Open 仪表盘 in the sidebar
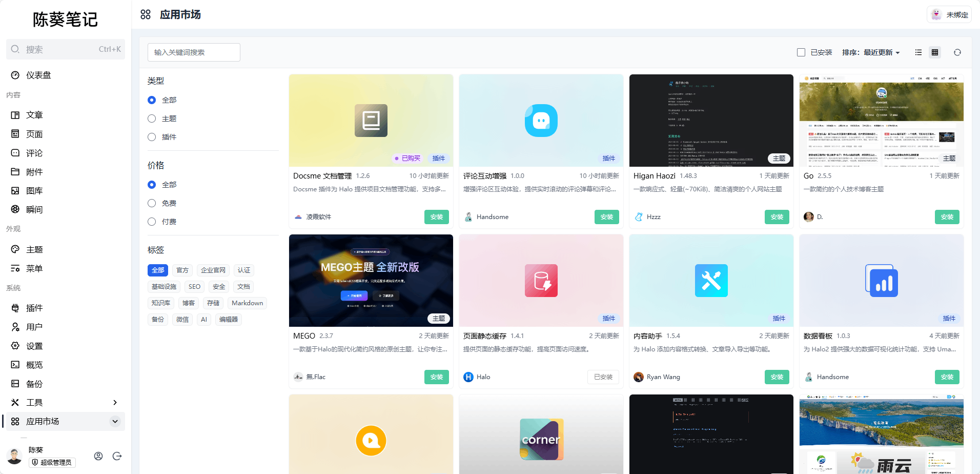Viewport: 980px width, 474px height. (x=38, y=75)
